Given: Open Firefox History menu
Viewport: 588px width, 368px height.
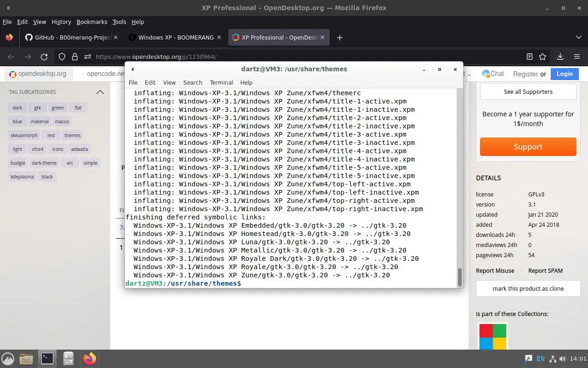Looking at the screenshot, I should click(61, 22).
